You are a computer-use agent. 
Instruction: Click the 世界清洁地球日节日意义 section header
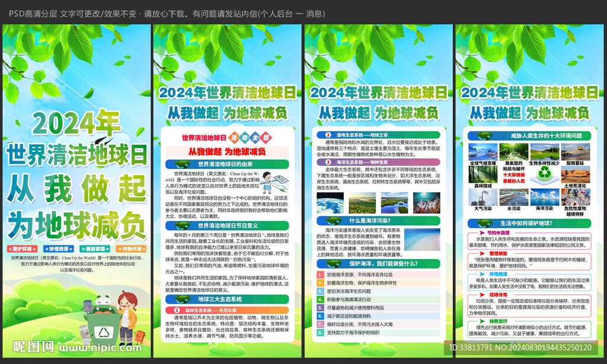pyautogui.click(x=227, y=226)
